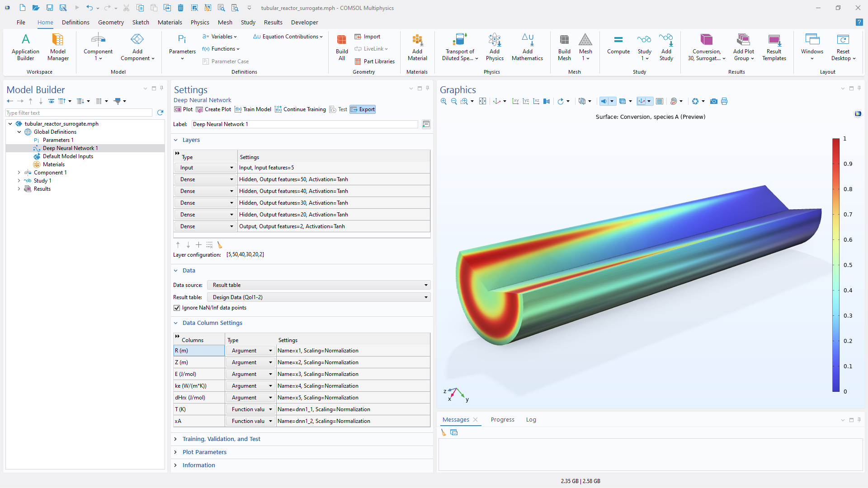Viewport: 868px width, 488px height.
Task: Toggle Ignore NaN/Inf data points checkbox
Action: click(x=177, y=308)
